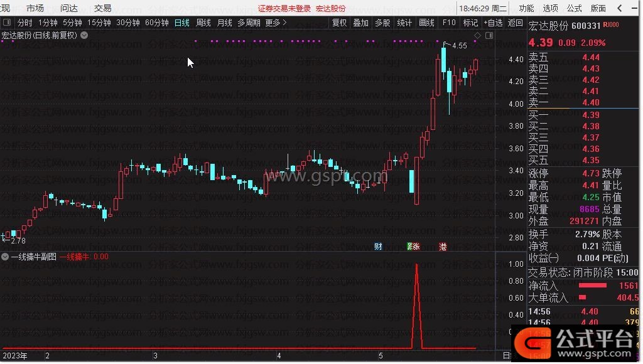Screen dimensions: 643x364
Task: Click the clock showing 18:46:29 周二
Action: tap(483, 9)
